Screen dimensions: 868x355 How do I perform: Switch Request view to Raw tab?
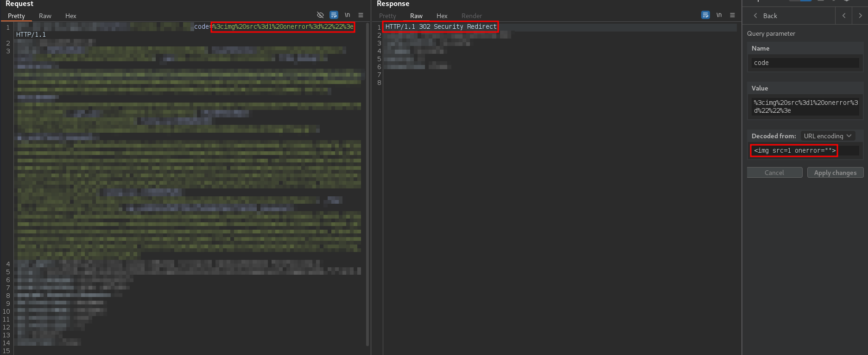tap(45, 16)
